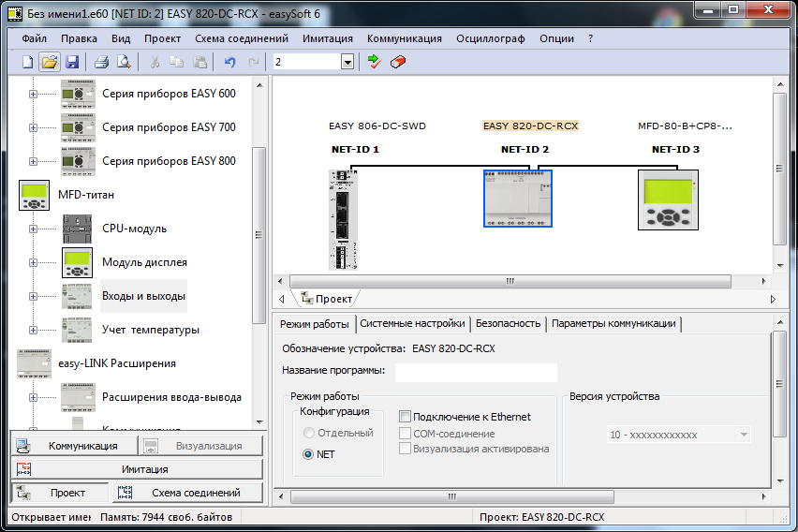Expand the Входы и выходы tree node
This screenshot has height=532, width=798.
click(x=33, y=296)
